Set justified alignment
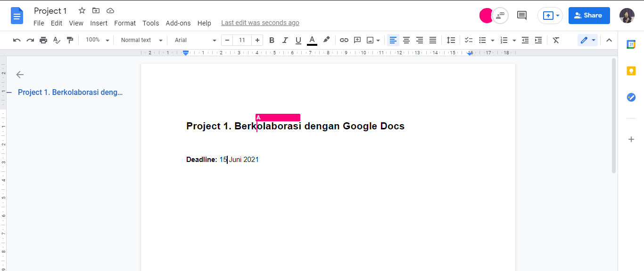644x271 pixels. coord(433,40)
